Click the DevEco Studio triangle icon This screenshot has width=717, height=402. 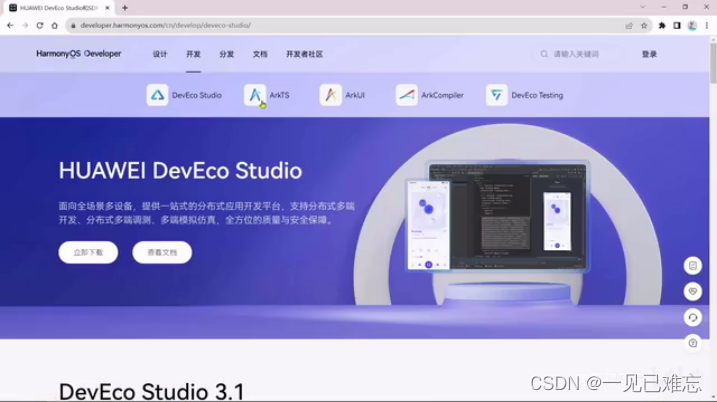click(x=157, y=95)
